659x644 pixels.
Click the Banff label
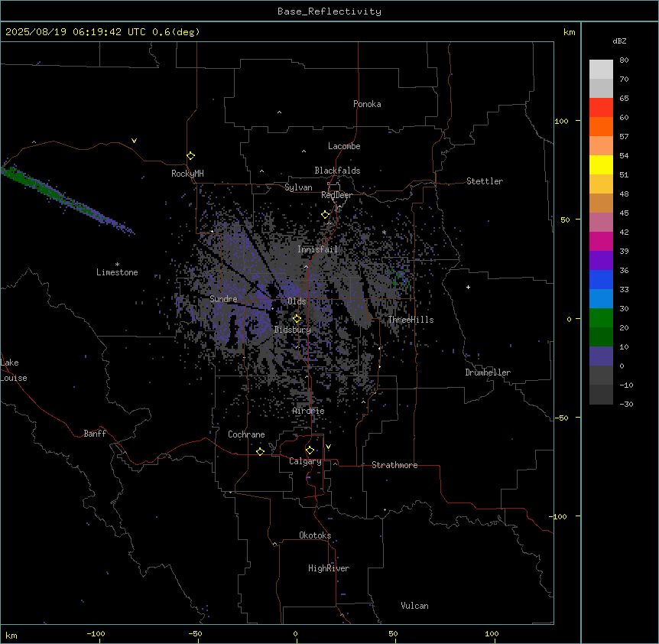95,434
